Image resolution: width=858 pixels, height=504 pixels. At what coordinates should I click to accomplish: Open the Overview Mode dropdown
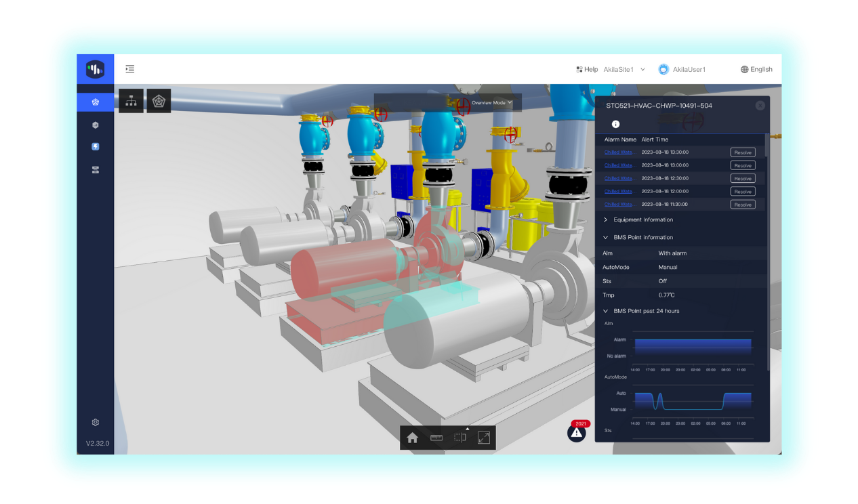point(492,103)
